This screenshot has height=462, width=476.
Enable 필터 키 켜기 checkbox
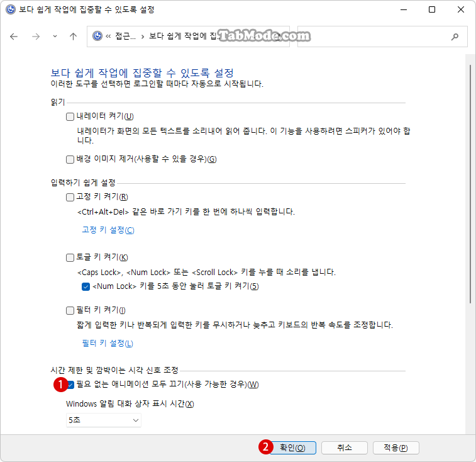(x=70, y=310)
